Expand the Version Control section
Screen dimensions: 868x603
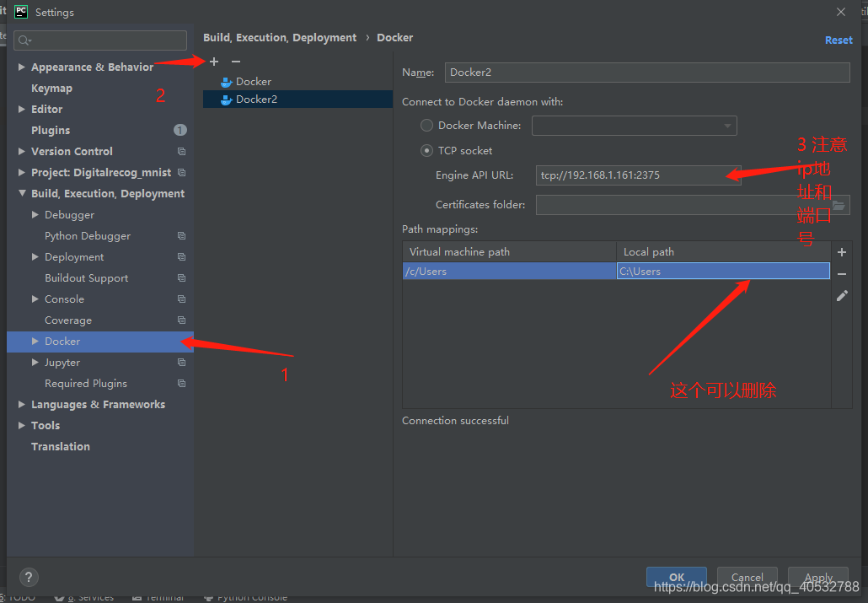click(22, 151)
